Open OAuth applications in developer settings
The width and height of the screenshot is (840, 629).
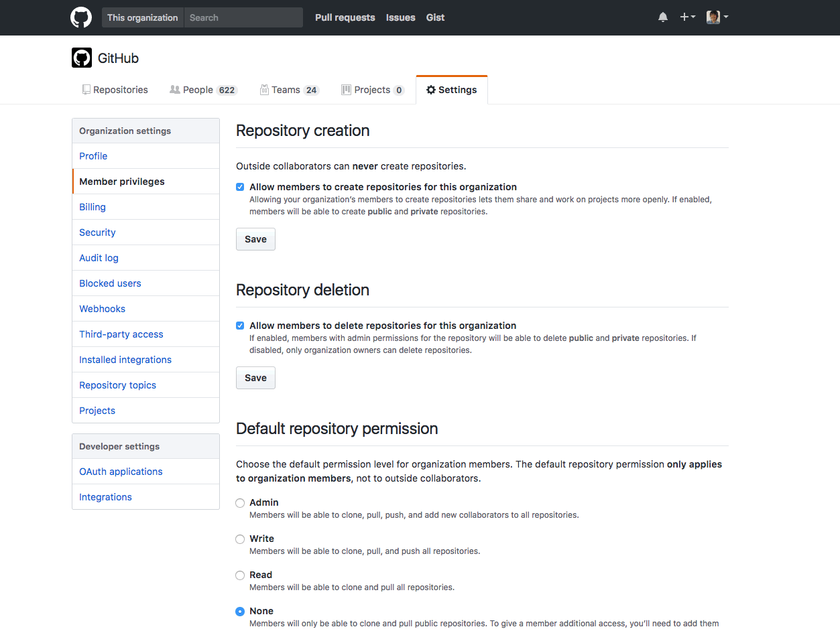[145, 472]
